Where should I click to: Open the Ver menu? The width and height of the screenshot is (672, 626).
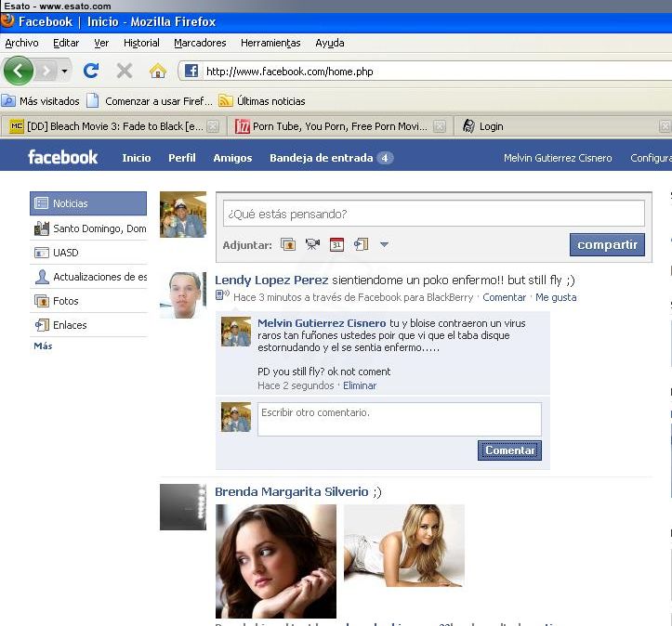point(101,43)
